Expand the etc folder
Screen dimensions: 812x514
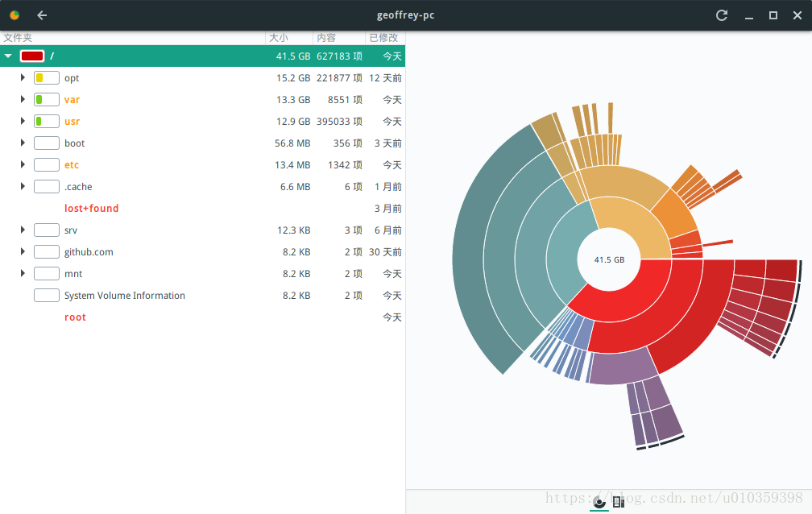point(23,165)
